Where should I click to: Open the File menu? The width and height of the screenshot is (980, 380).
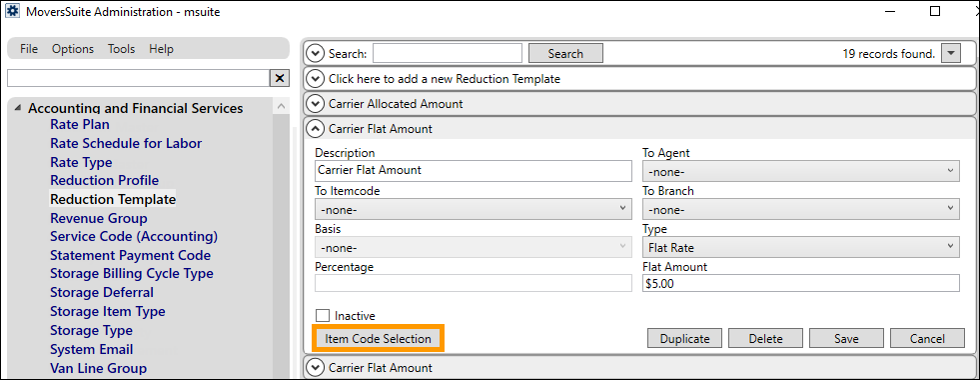pyautogui.click(x=29, y=49)
